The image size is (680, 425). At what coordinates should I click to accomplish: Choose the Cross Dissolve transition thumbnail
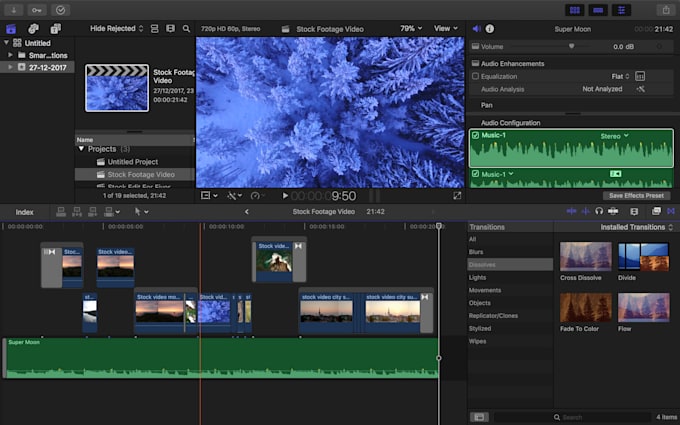[x=585, y=257]
